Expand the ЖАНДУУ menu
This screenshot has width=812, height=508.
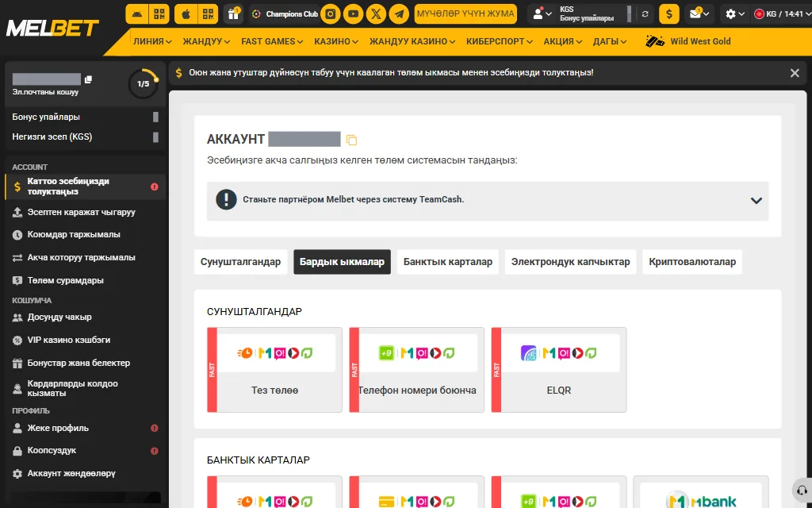(x=206, y=41)
